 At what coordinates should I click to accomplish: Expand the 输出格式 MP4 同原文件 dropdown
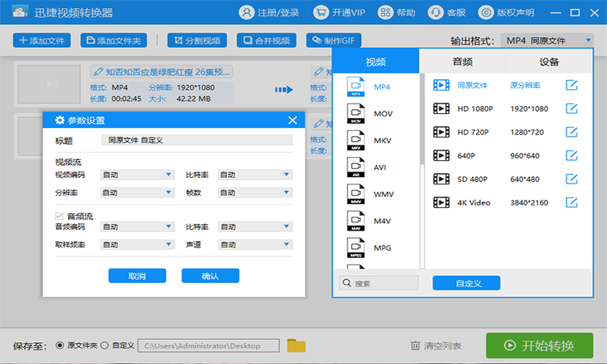pyautogui.click(x=547, y=40)
